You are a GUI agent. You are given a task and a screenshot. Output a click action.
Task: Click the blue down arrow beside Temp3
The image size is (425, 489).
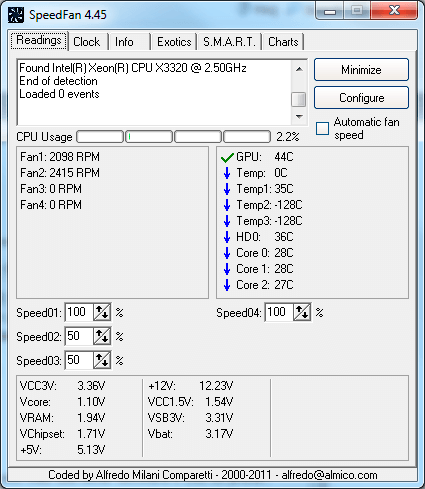coord(227,221)
